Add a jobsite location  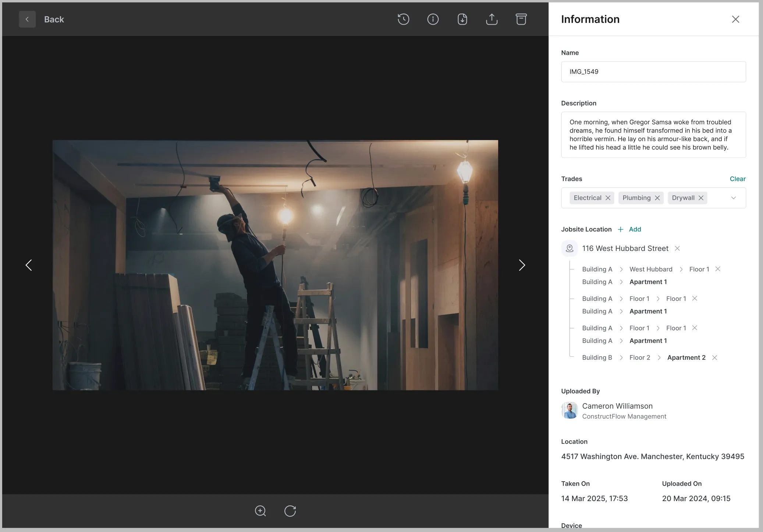629,229
